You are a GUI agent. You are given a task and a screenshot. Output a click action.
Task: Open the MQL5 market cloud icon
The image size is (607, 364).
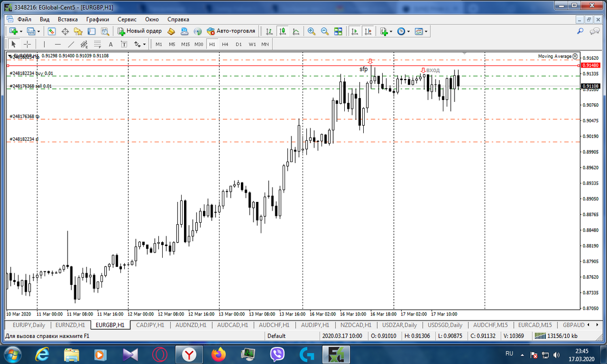[x=185, y=31]
